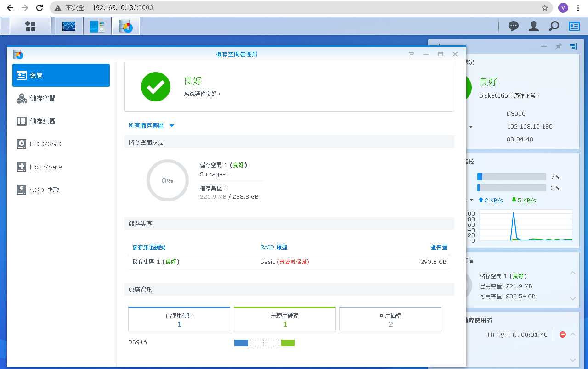Click the widget panel layout icon

pos(573,46)
